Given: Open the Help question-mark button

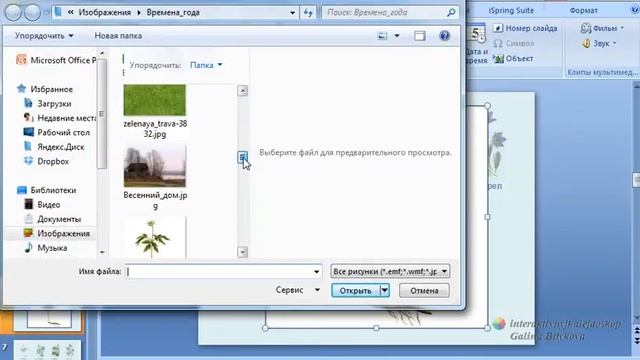Looking at the screenshot, I should click(x=444, y=36).
